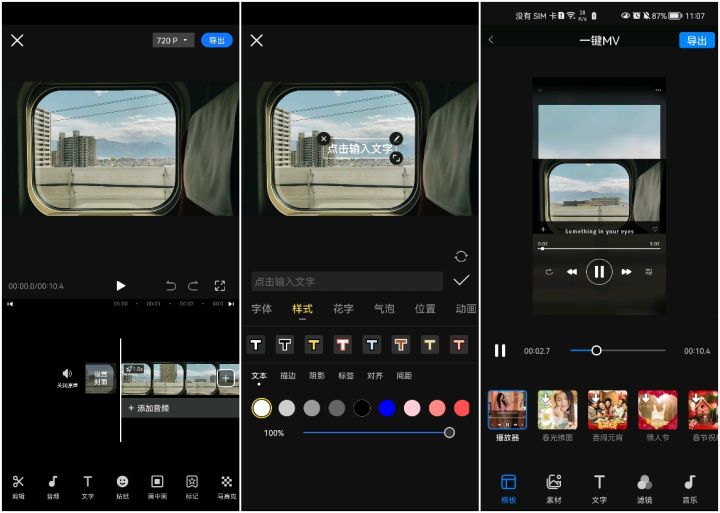Screen dimensions: 720x513
Task: Tap the 素材 material icon
Action: [x=554, y=486]
